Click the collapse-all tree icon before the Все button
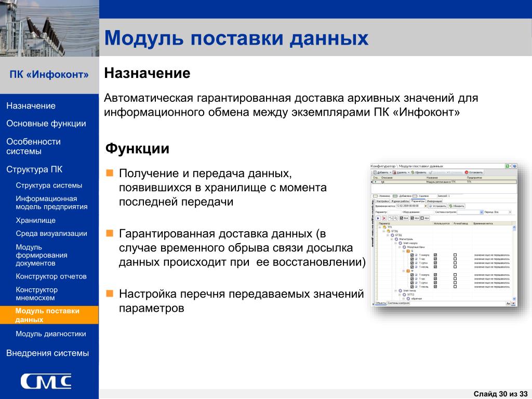Viewport: 532px width, 399px height. (x=395, y=218)
